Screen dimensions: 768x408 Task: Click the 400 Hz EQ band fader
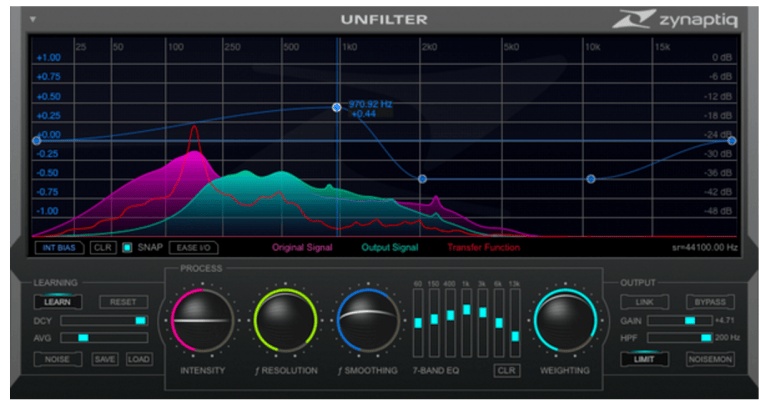point(450,315)
